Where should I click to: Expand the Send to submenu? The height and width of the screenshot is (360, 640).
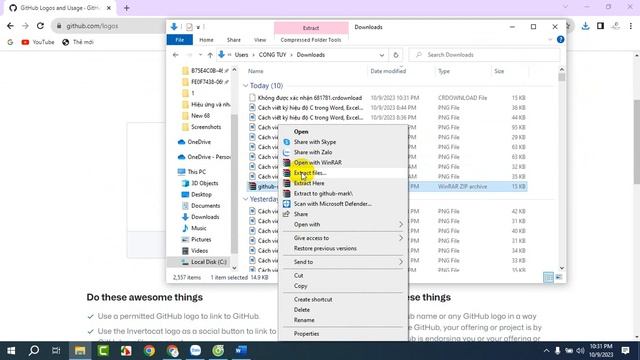tap(343, 262)
